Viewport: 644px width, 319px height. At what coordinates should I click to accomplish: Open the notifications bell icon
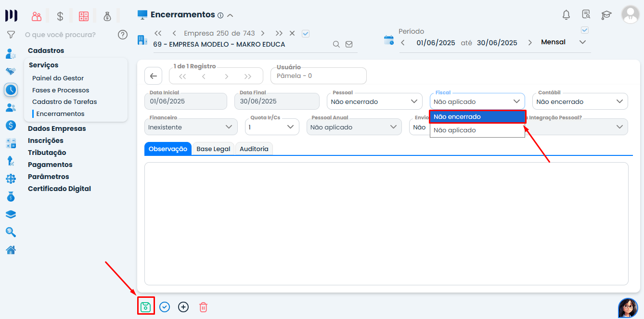tap(566, 15)
